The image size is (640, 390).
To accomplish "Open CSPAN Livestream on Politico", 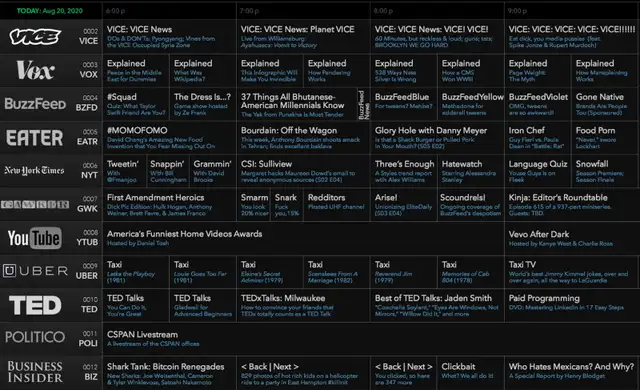I will click(x=371, y=339).
